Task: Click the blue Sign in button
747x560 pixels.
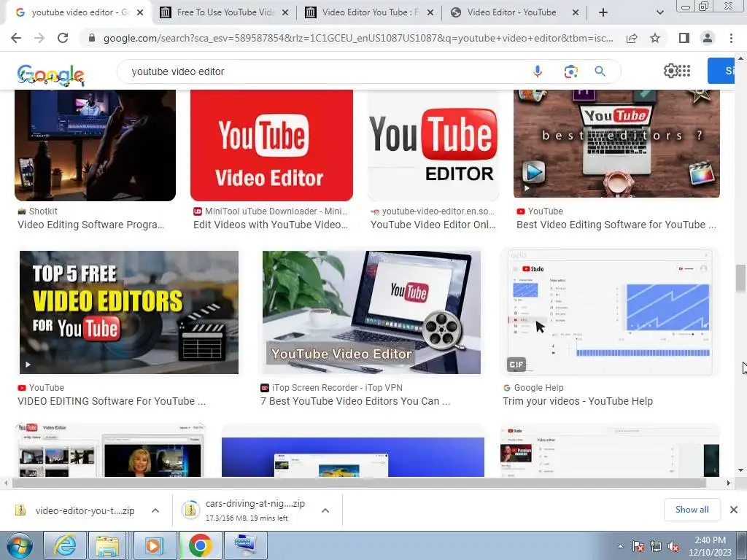Action: [x=721, y=71]
